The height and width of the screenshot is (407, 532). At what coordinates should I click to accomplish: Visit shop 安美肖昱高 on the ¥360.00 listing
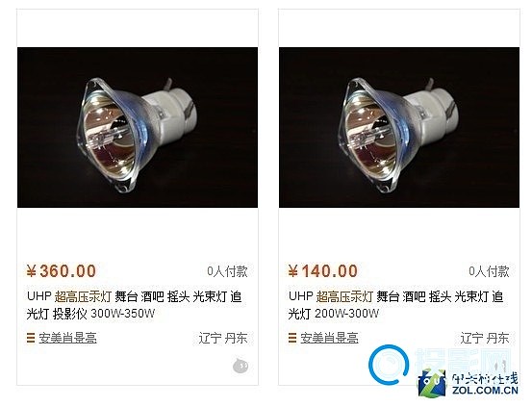coord(67,338)
